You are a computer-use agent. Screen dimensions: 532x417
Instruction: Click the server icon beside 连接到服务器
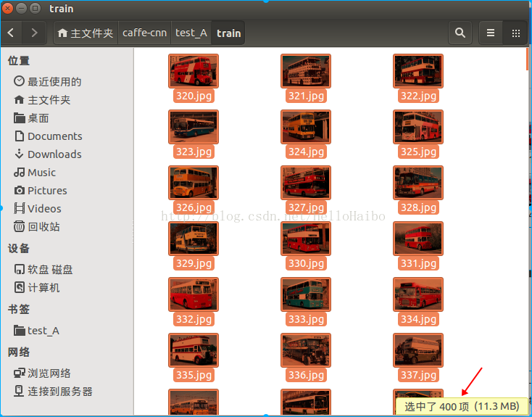tap(19, 391)
